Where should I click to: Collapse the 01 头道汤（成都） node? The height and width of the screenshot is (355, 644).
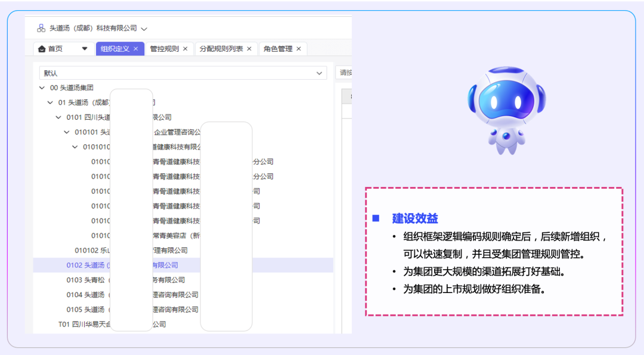tap(50, 102)
